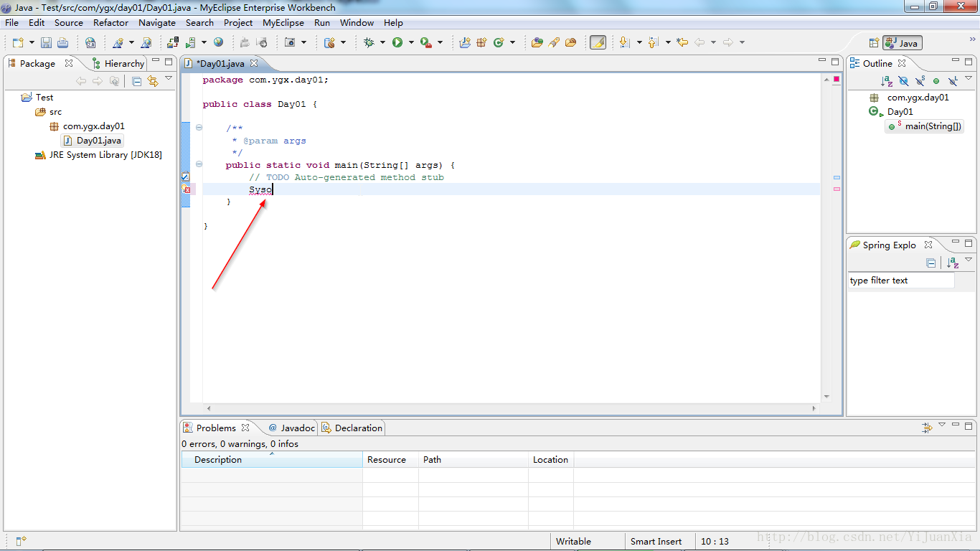Open Package Explorer view menu triangle
The height and width of the screenshot is (551, 980).
click(169, 78)
